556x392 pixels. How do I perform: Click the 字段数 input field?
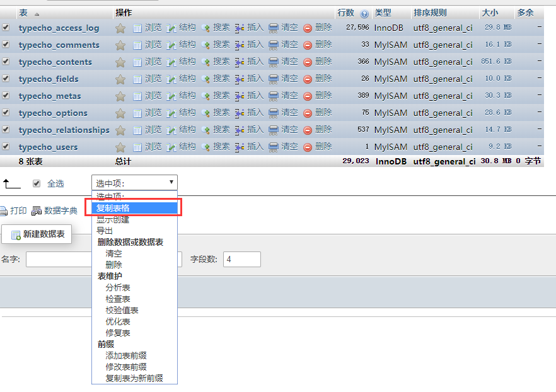click(x=242, y=259)
